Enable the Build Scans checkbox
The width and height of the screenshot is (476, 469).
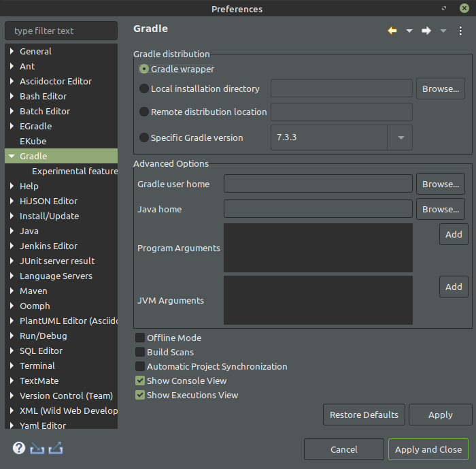pyautogui.click(x=140, y=352)
